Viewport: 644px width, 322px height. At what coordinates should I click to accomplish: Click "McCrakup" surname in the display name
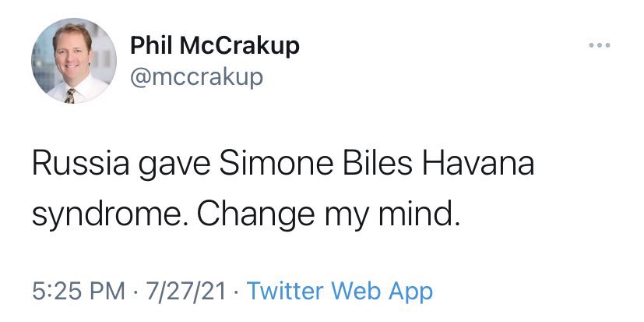239,47
